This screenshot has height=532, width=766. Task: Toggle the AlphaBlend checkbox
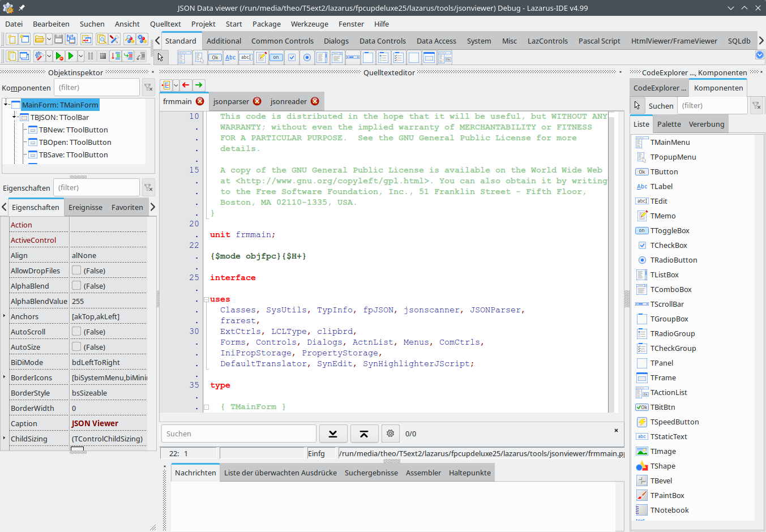pyautogui.click(x=76, y=286)
